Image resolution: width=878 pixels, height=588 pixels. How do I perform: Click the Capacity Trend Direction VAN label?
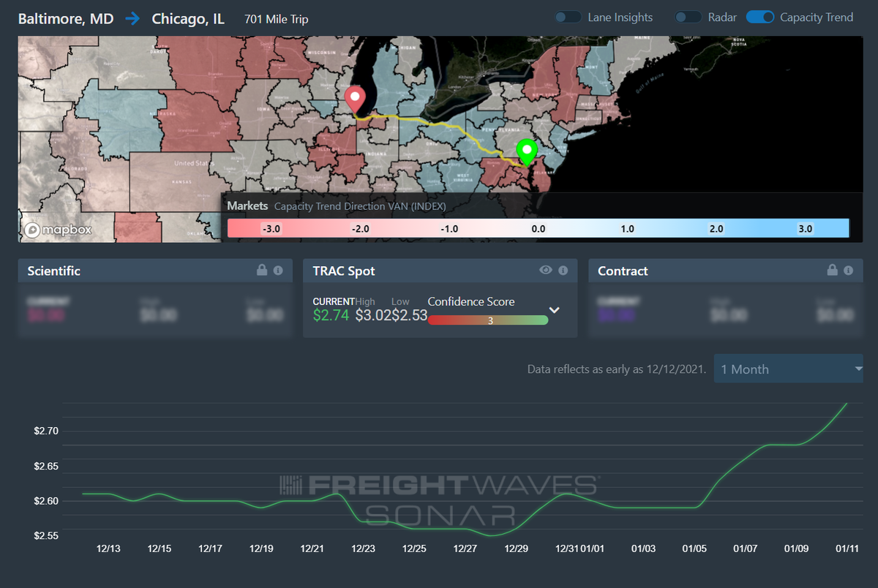(360, 206)
